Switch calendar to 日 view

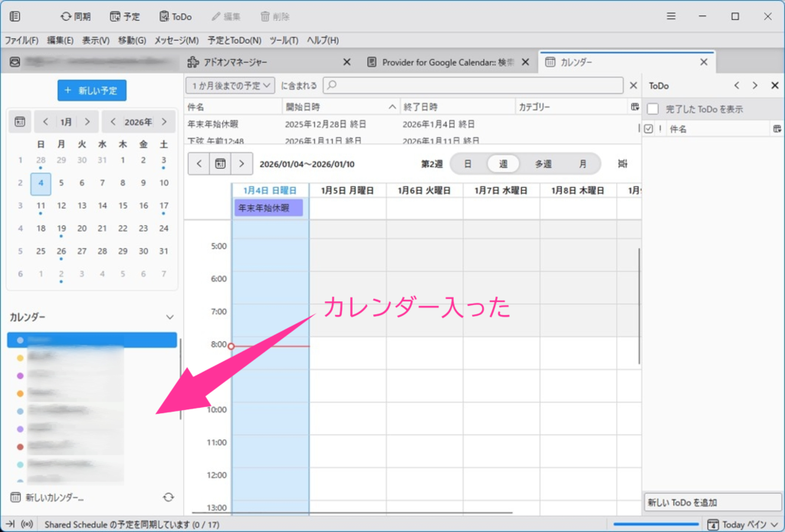468,163
